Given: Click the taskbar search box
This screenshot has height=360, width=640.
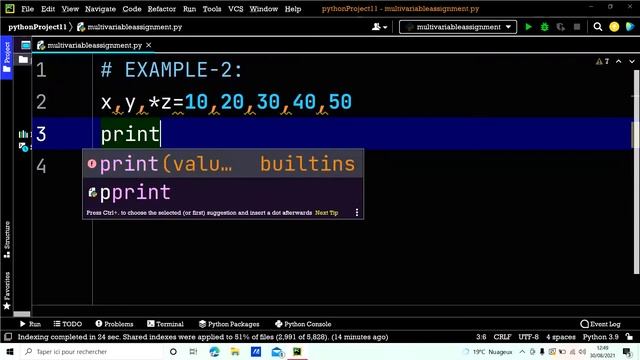Looking at the screenshot, I should (92, 351).
